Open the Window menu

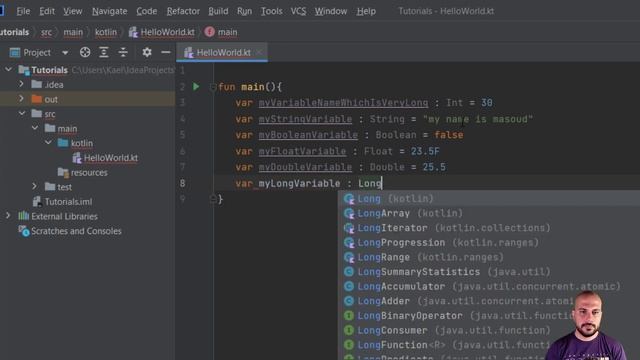(331, 11)
